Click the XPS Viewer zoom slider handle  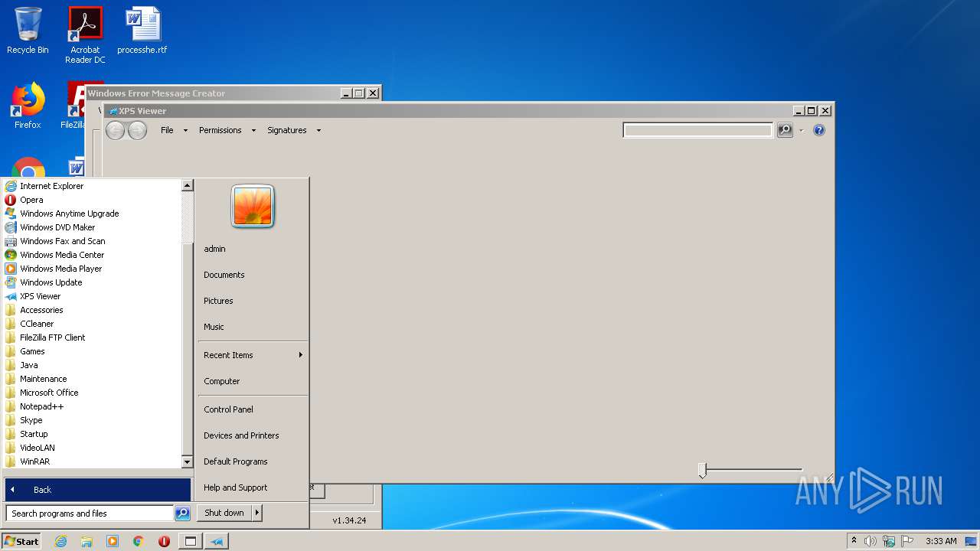point(702,470)
